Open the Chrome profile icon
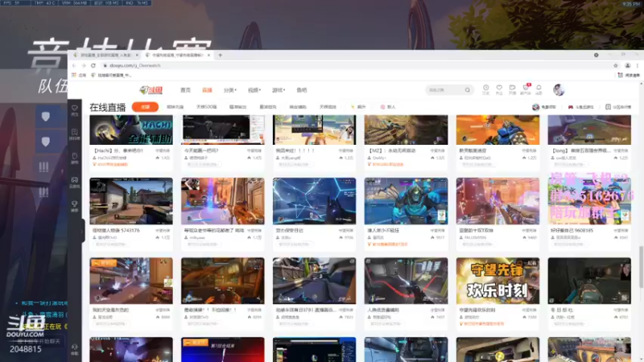 coord(628,66)
